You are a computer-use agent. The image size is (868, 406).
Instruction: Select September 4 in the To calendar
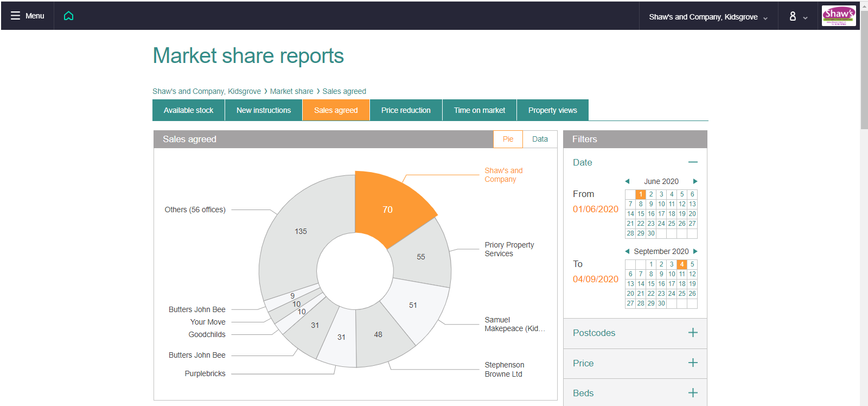(x=682, y=264)
